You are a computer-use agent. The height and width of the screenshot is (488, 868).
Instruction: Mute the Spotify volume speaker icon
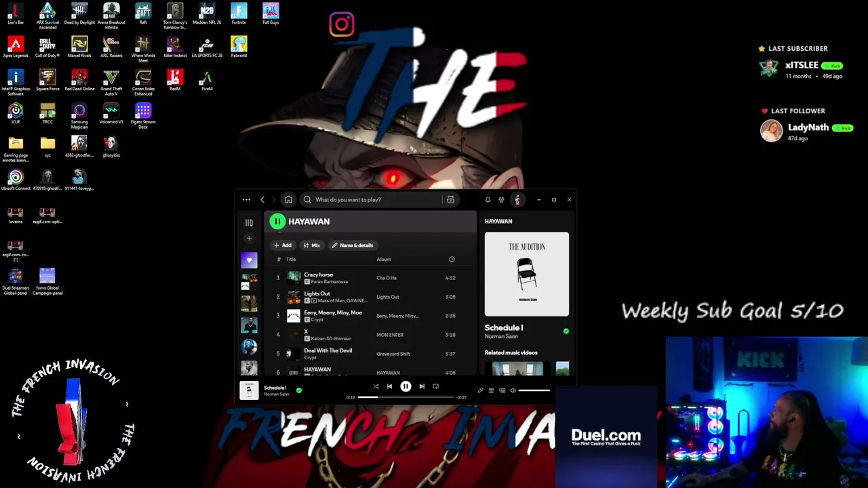tap(513, 390)
